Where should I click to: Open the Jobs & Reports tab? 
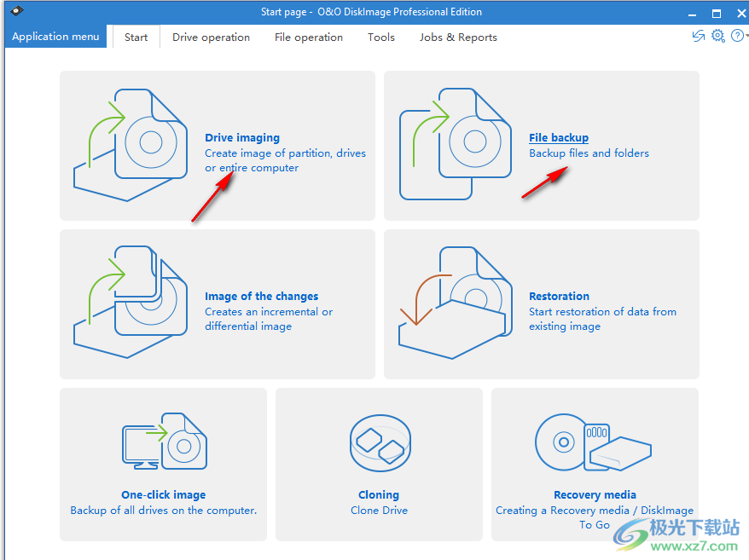(458, 38)
